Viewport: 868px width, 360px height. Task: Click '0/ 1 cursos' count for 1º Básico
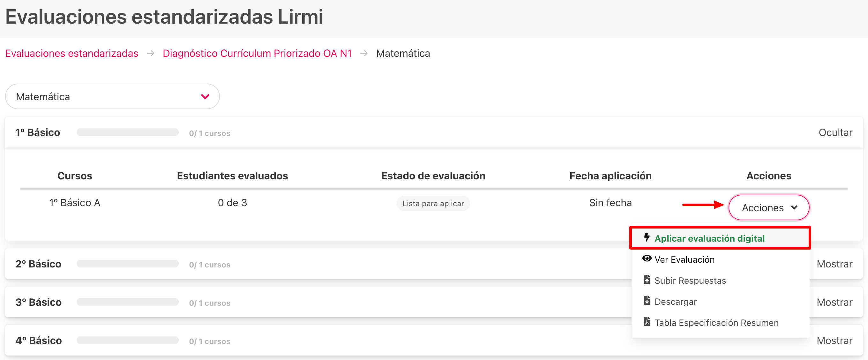tap(210, 133)
